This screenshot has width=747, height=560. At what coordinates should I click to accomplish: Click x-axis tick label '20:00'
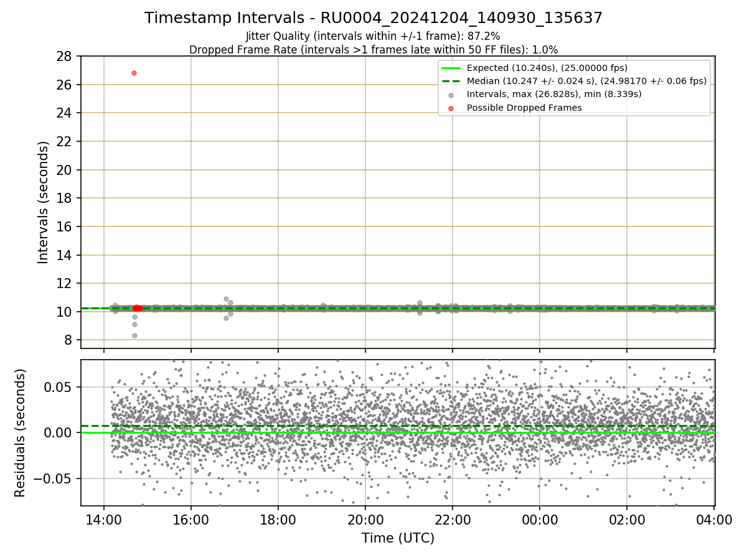click(365, 520)
